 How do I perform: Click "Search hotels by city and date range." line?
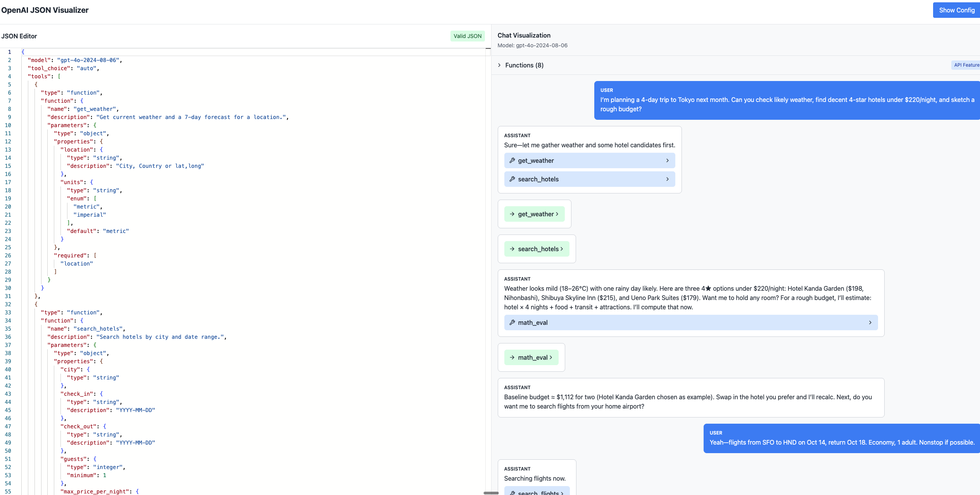point(137,337)
